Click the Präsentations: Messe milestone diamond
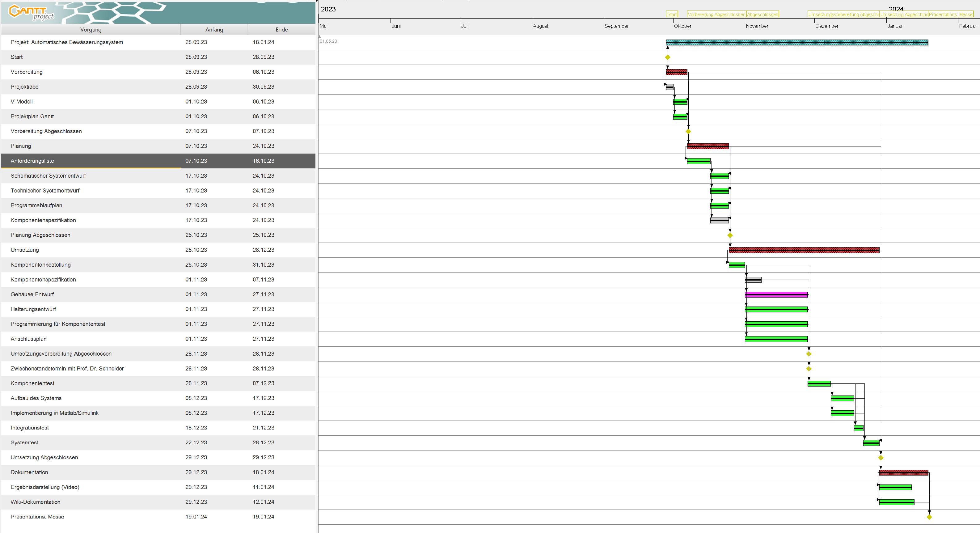Image resolution: width=980 pixels, height=533 pixels. click(x=929, y=517)
